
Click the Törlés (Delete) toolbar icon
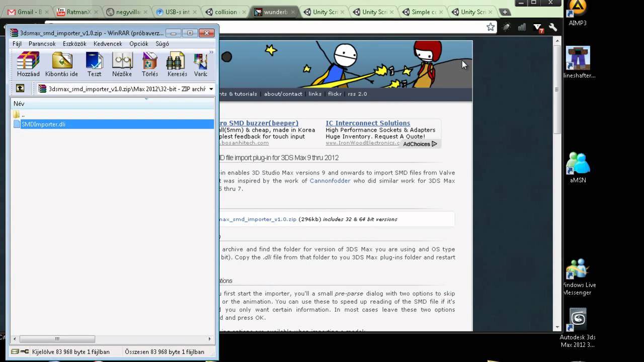pyautogui.click(x=150, y=64)
